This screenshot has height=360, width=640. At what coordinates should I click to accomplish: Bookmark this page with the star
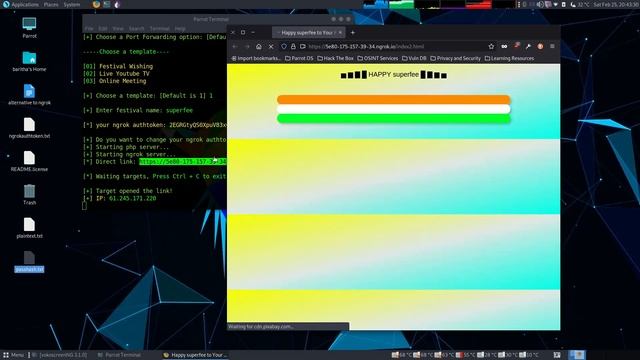pos(491,47)
